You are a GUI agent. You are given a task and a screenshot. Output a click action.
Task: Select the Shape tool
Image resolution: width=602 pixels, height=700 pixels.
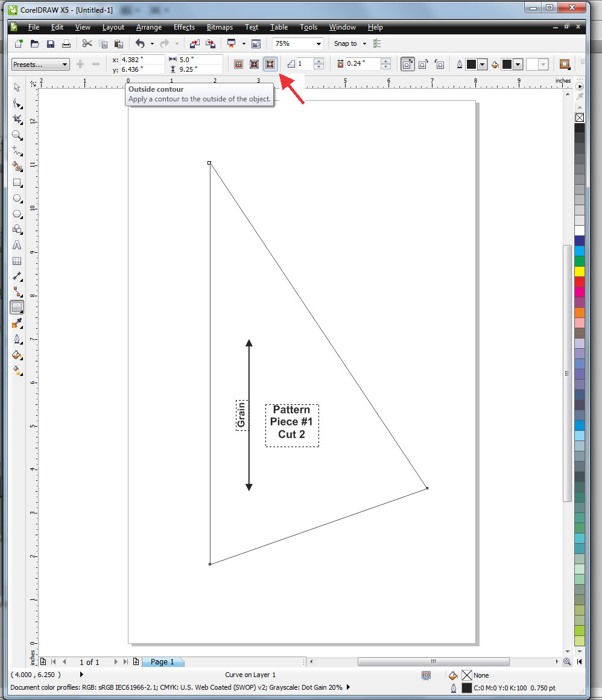click(17, 103)
